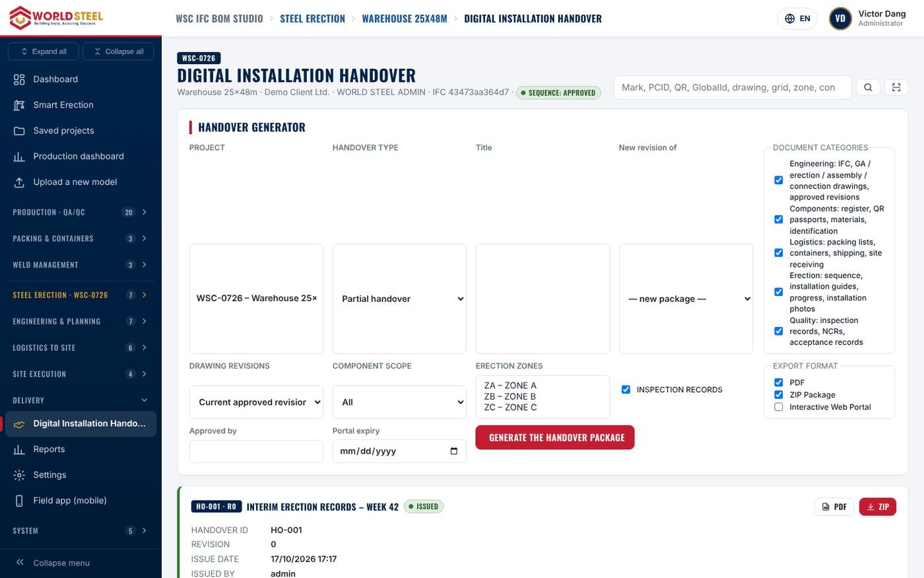The width and height of the screenshot is (924, 578).
Task: Uncheck the Logistics document category
Action: (x=779, y=253)
